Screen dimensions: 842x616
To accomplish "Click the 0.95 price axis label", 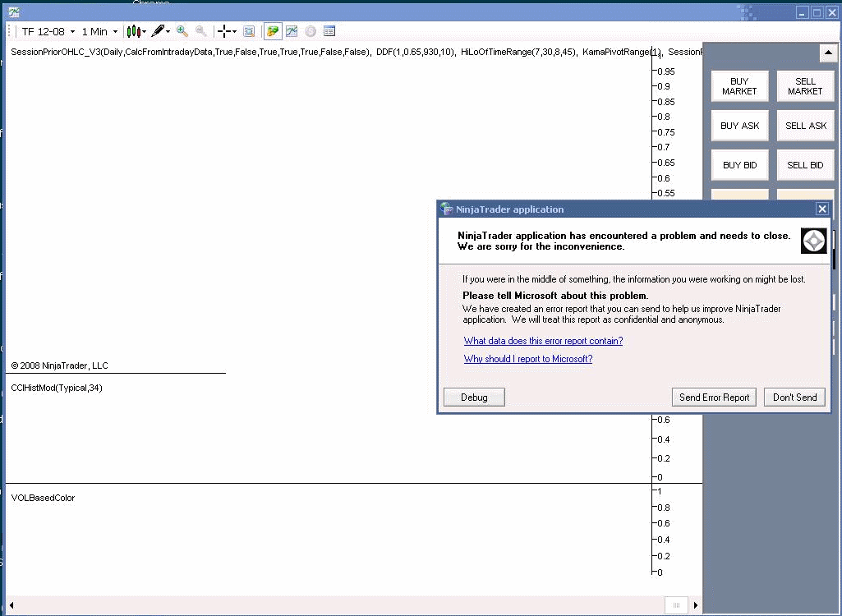I will pos(666,71).
